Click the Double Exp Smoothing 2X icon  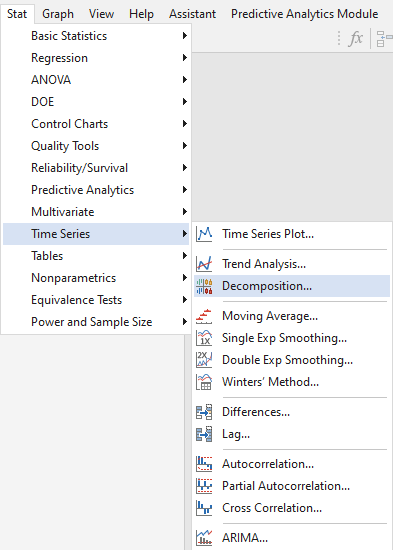pyautogui.click(x=204, y=360)
